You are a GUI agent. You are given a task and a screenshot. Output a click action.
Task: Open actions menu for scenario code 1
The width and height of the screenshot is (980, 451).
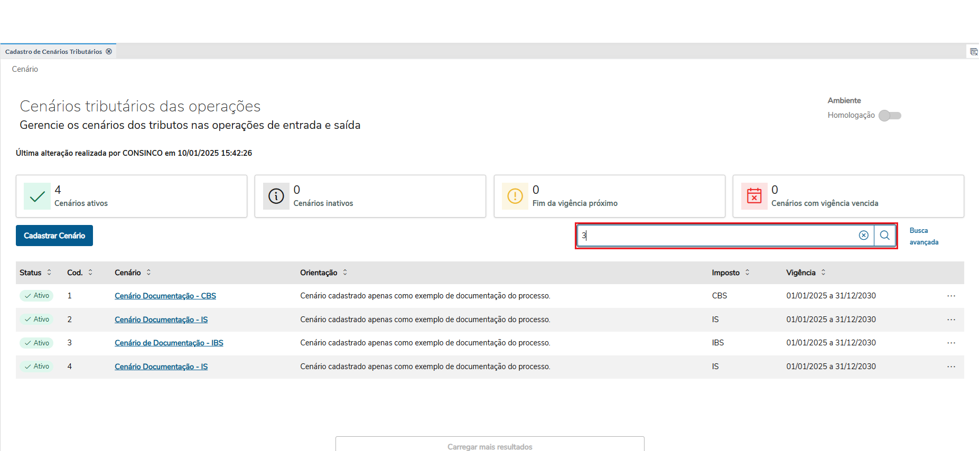coord(951,296)
